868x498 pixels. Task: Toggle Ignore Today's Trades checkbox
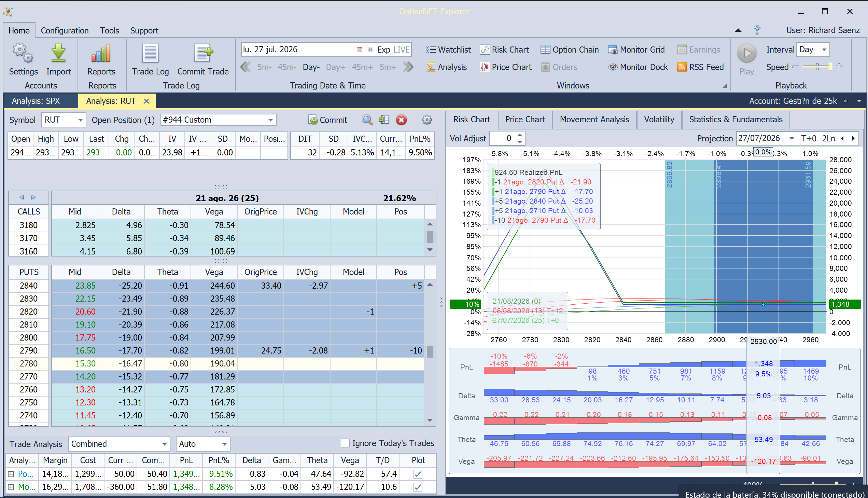(x=345, y=443)
